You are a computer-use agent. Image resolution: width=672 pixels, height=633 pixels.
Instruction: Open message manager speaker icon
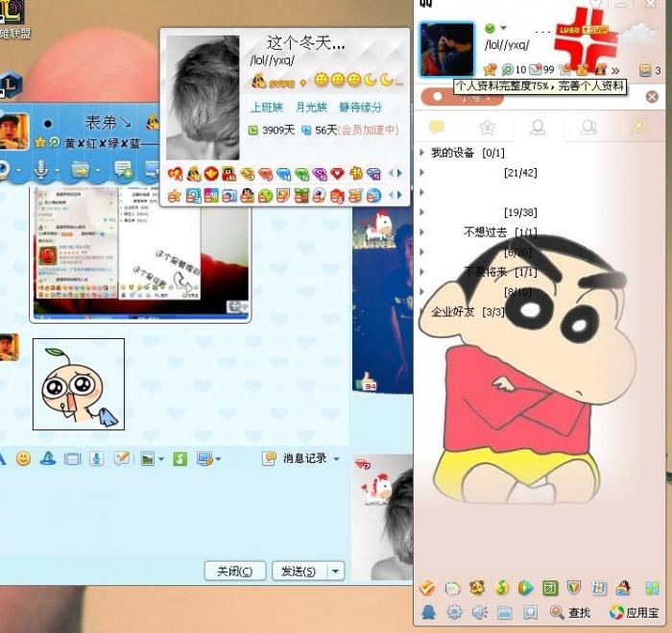[x=480, y=613]
